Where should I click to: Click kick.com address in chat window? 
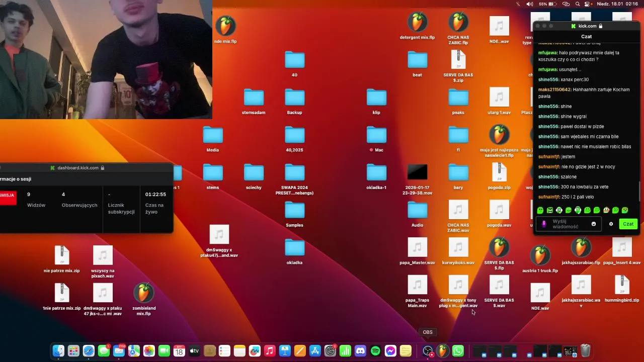pyautogui.click(x=587, y=26)
